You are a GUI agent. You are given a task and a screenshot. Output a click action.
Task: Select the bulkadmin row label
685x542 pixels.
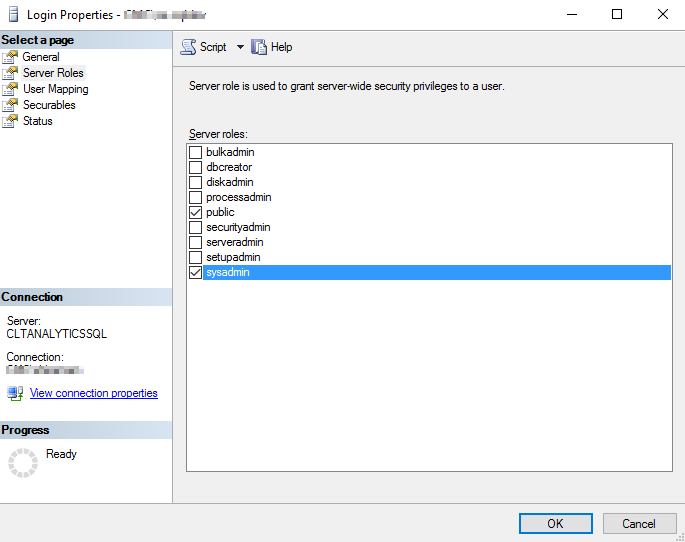coord(230,152)
